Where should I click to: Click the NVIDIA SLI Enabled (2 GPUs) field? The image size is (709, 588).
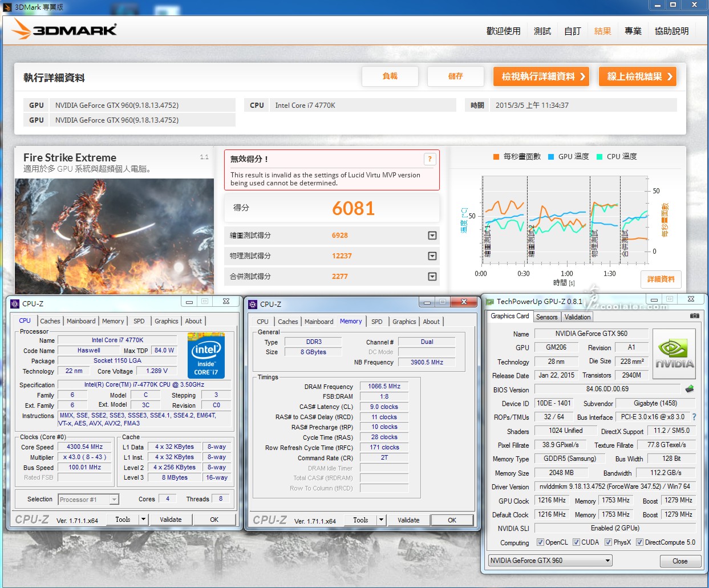pos(615,528)
